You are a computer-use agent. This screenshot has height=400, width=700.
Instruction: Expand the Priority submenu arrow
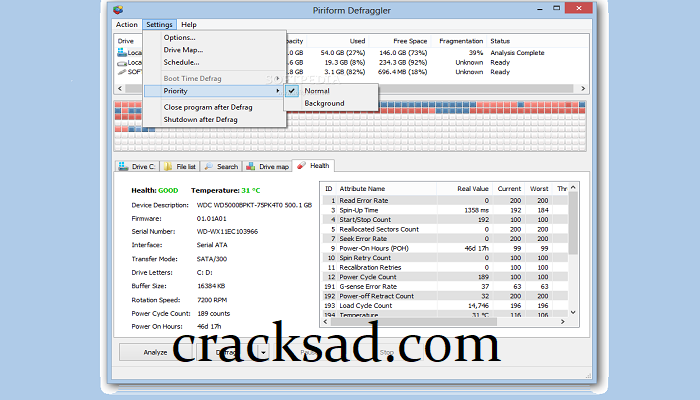[278, 91]
